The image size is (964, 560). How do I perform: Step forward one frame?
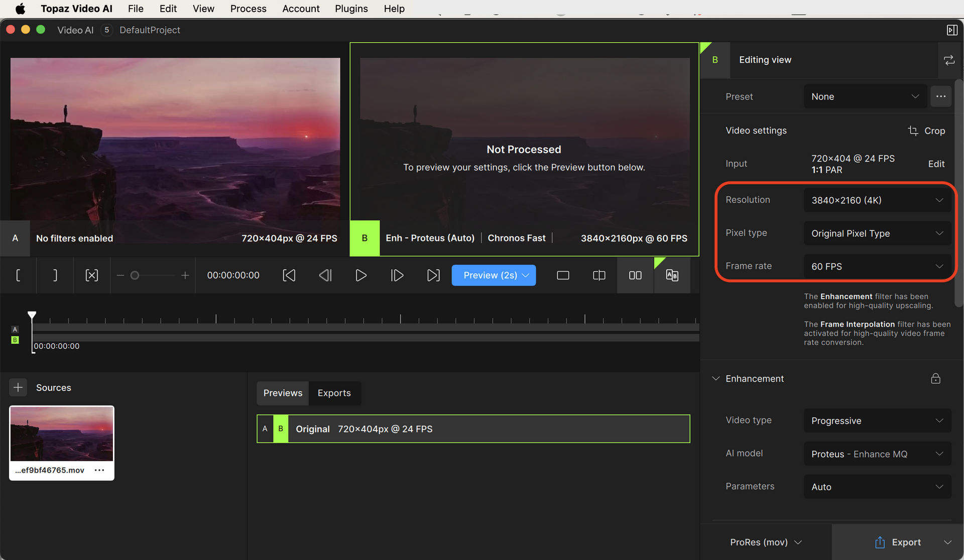click(x=397, y=275)
